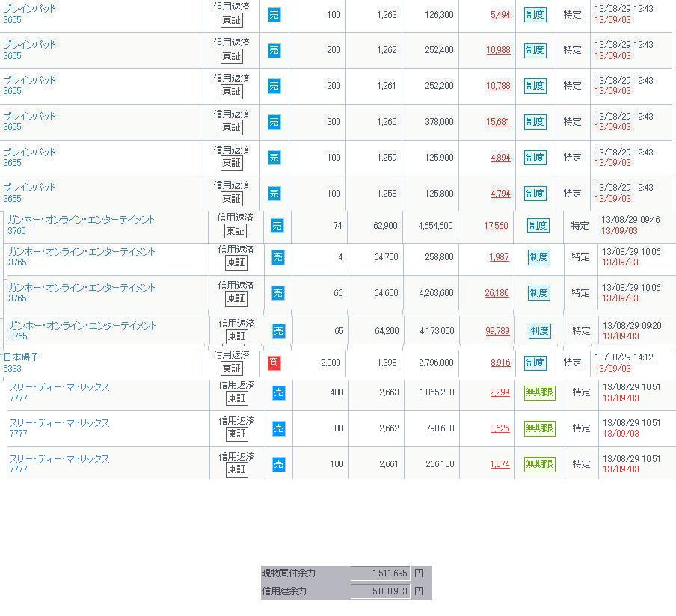Click blue 売 badge in 1,065,200 row
676x616 pixels.
278,392
